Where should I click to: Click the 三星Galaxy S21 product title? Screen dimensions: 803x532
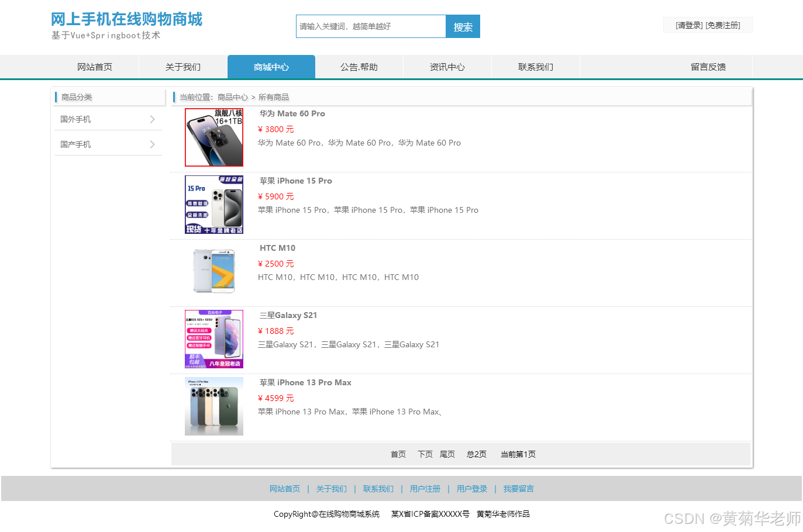pos(288,315)
